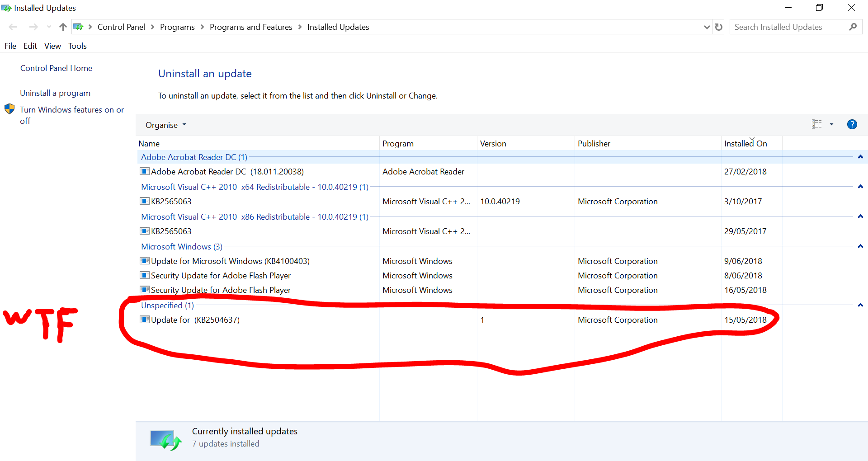Viewport: 868px width, 461px height.
Task: Click Microsoft Visual C++ 2010 x86 Redistributable header
Action: [x=255, y=217]
